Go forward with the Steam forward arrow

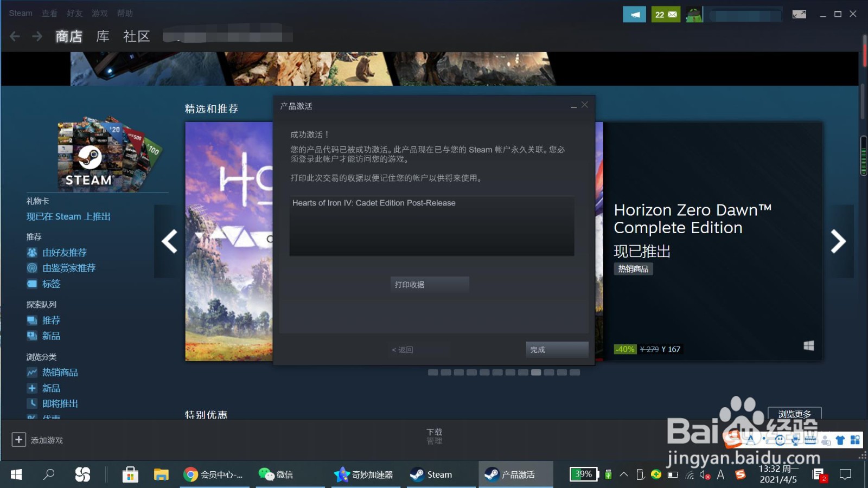[x=37, y=36]
